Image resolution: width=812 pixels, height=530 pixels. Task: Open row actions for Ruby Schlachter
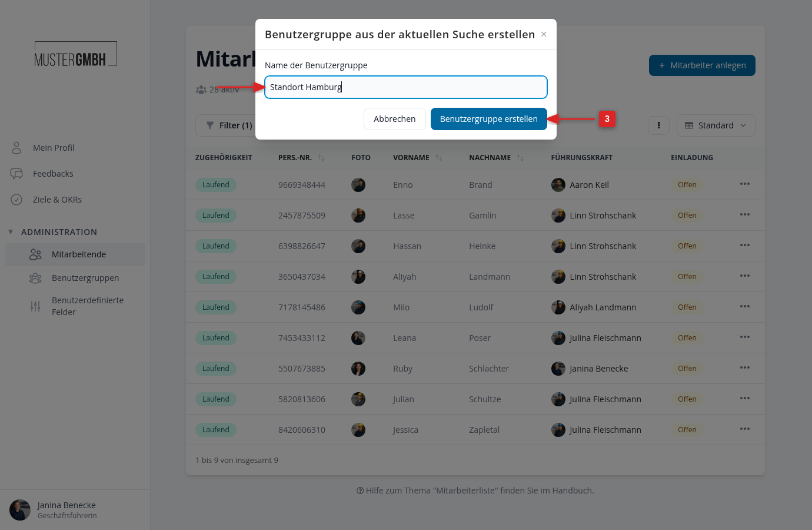coord(745,368)
